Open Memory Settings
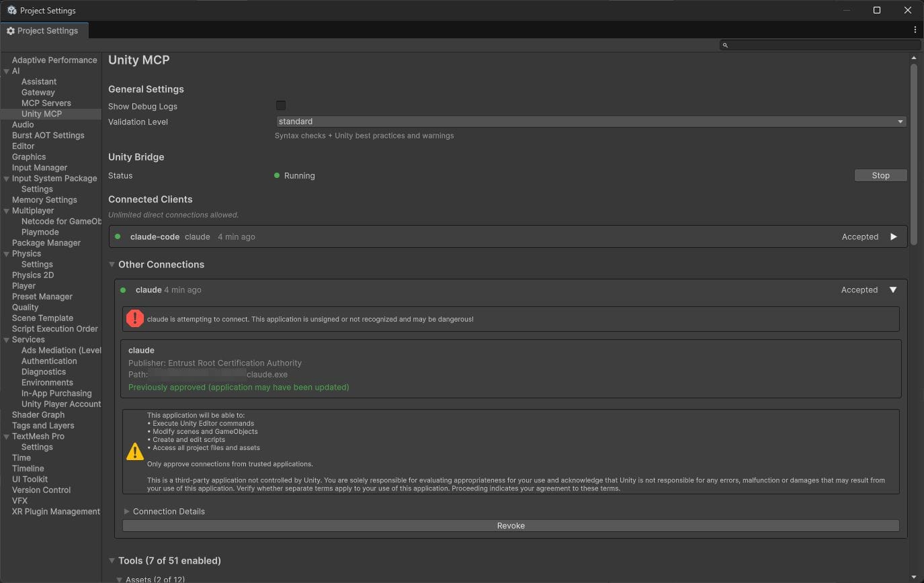This screenshot has width=924, height=583. [44, 199]
